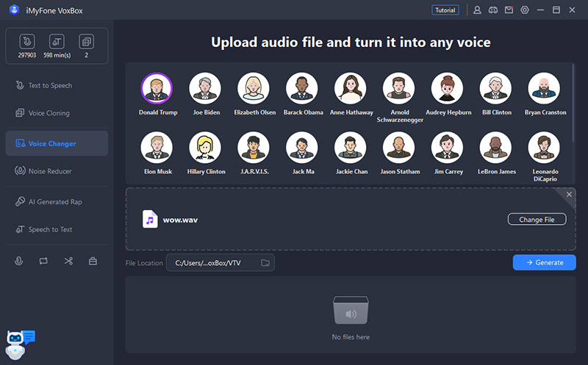Remove the uploaded file with corner X
Screen dimensions: 588x365
pyautogui.click(x=569, y=194)
